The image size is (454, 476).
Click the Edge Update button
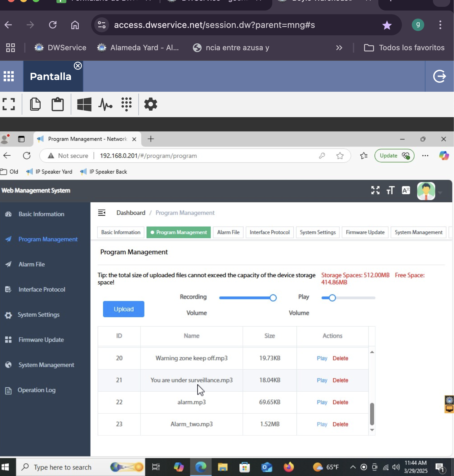394,156
